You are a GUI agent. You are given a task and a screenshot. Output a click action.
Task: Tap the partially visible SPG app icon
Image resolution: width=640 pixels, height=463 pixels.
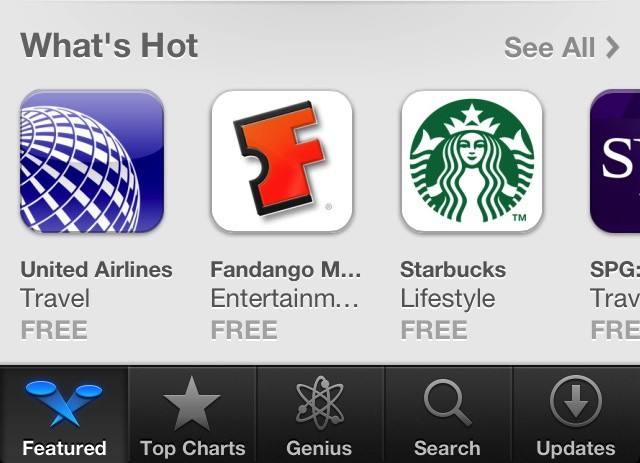tap(615, 161)
